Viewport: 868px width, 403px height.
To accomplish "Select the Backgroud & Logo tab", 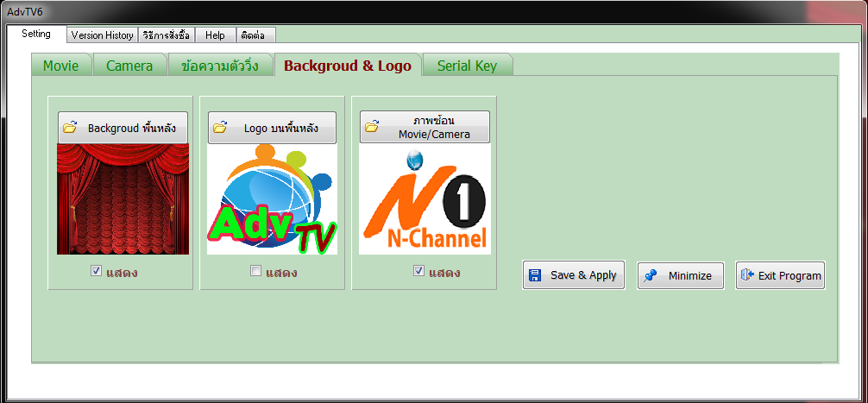I will 348,66.
